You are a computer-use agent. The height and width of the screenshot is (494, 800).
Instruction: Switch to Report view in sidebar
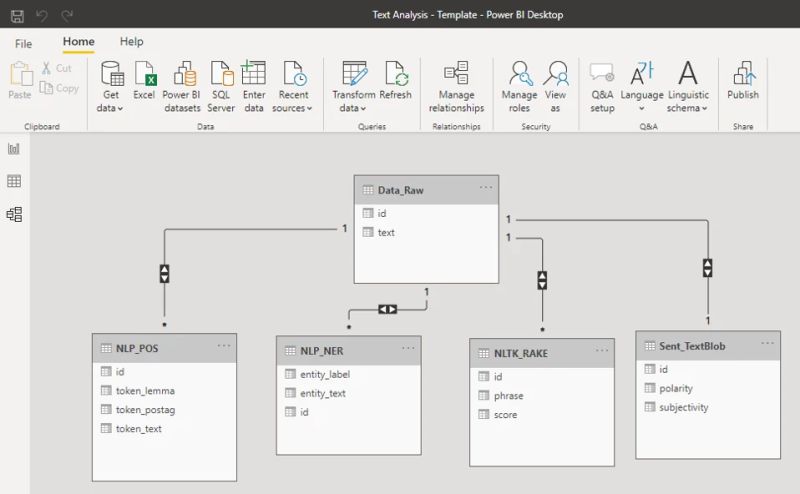point(14,149)
